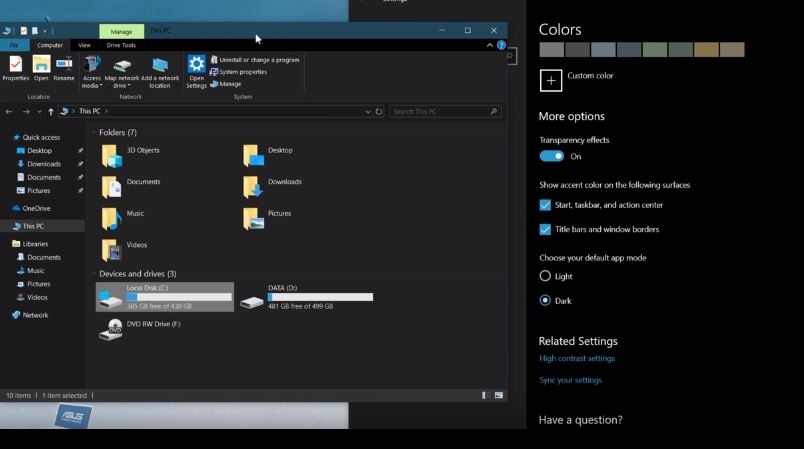Image resolution: width=804 pixels, height=449 pixels.
Task: Pick the sage green color swatch
Action: [655, 50]
